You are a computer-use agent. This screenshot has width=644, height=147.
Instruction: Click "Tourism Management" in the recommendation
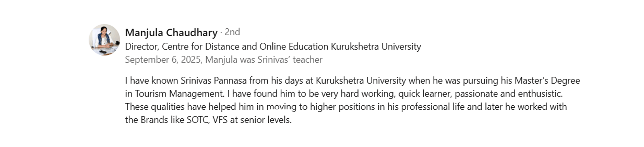179,94
